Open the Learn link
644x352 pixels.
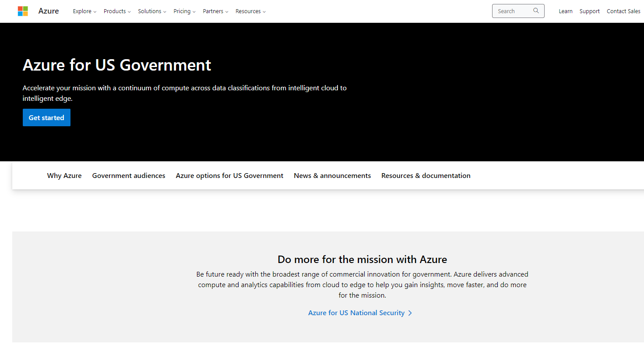coord(566,11)
